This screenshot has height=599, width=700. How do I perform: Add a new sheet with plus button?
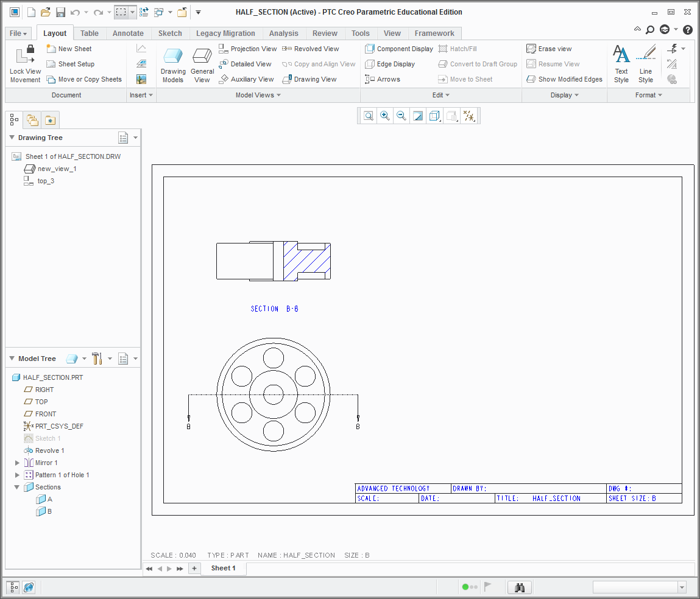click(x=194, y=568)
